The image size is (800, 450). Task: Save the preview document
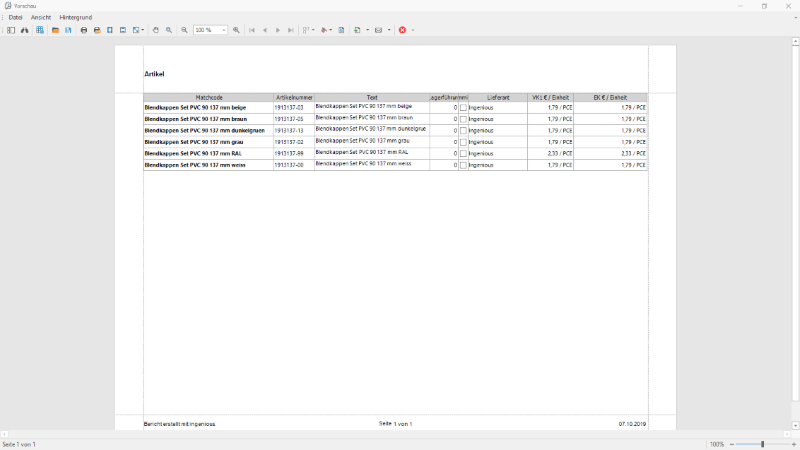pyautogui.click(x=68, y=30)
